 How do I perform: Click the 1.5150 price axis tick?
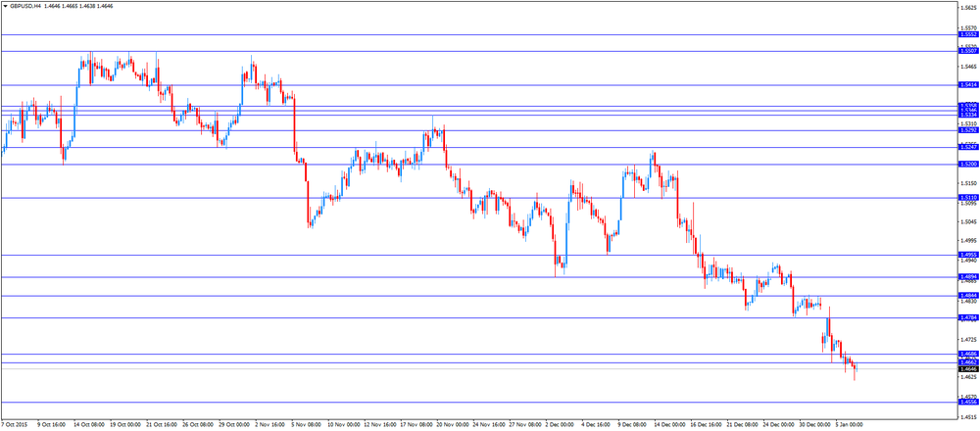click(969, 183)
